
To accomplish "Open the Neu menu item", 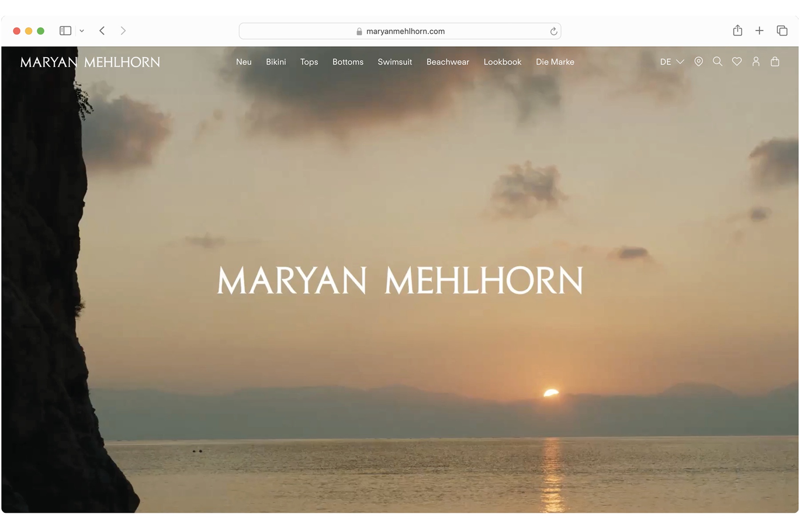I will click(244, 62).
